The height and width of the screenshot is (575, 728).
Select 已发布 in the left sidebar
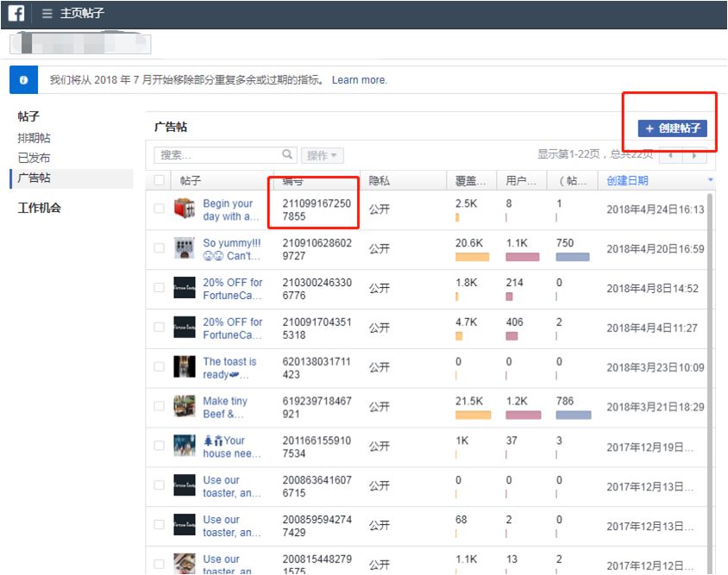(34, 158)
